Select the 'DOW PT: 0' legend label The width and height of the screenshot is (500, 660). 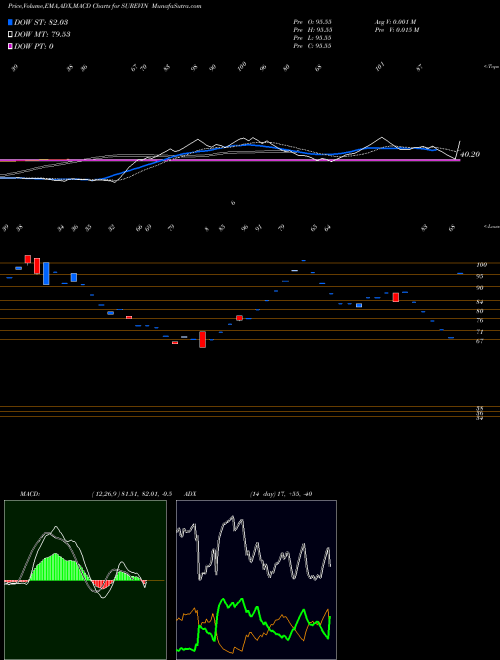pos(34,46)
